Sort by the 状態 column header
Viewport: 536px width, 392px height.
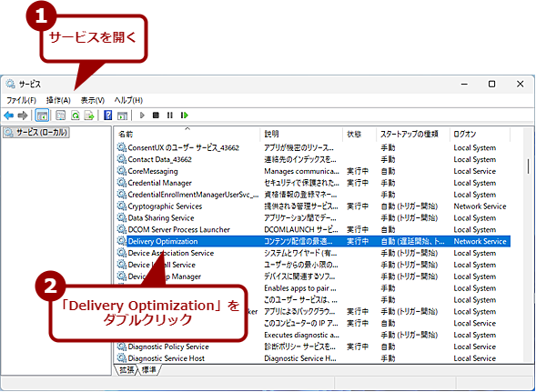359,134
